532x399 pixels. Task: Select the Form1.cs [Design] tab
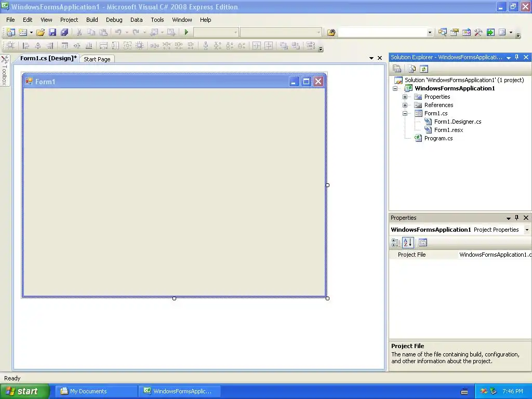48,58
